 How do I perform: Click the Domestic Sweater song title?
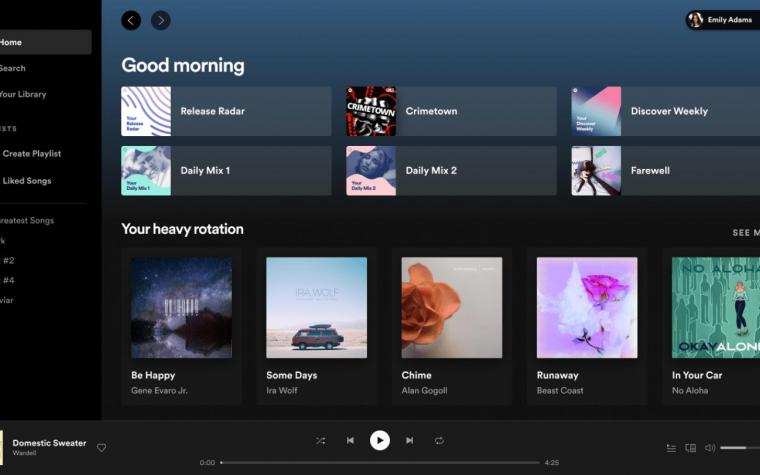[49, 443]
